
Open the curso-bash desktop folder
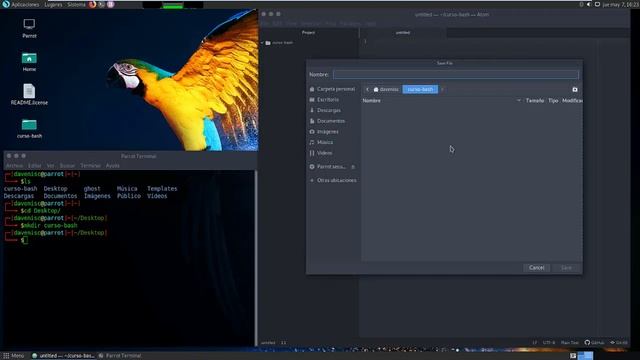pos(29,128)
